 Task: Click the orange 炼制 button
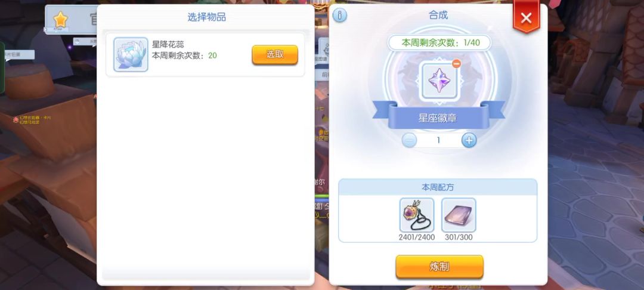(439, 267)
